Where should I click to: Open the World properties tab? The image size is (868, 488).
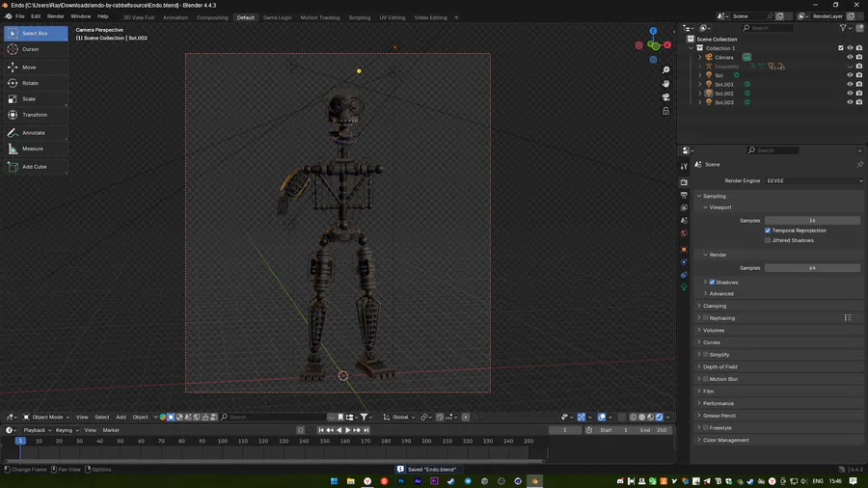click(x=684, y=233)
